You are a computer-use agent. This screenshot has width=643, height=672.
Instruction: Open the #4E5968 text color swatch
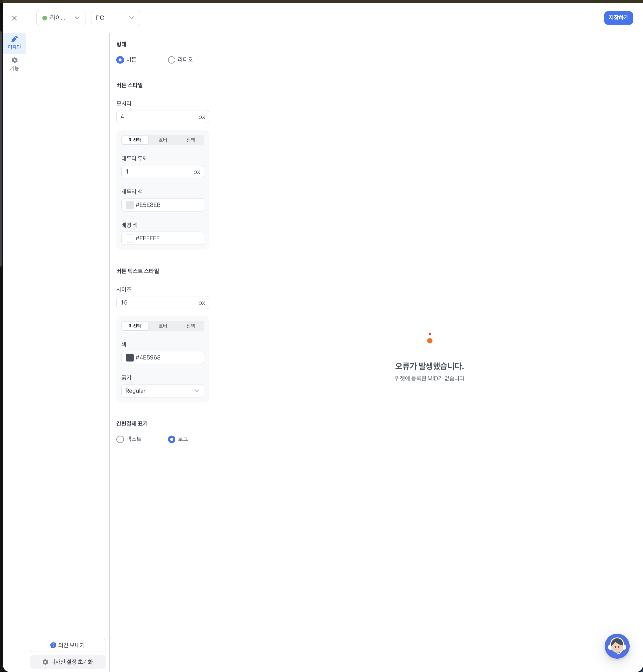click(x=130, y=357)
